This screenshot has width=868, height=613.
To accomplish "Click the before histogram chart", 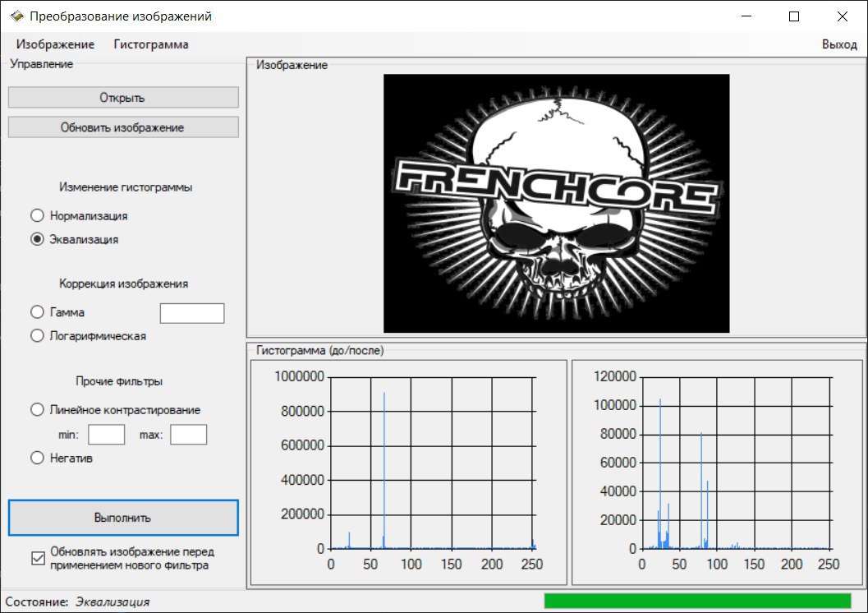I will (408, 472).
